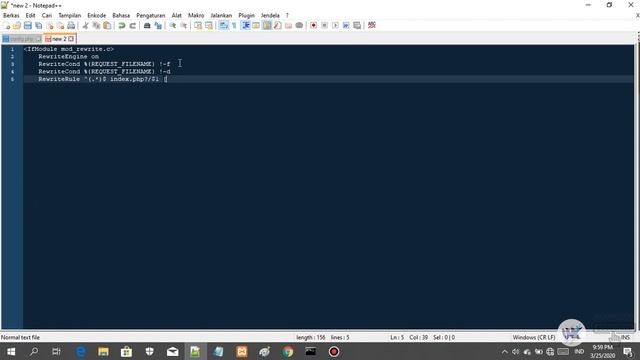The image size is (640, 360).
Task: Print the file using the Print icon
Action: coord(71,26)
